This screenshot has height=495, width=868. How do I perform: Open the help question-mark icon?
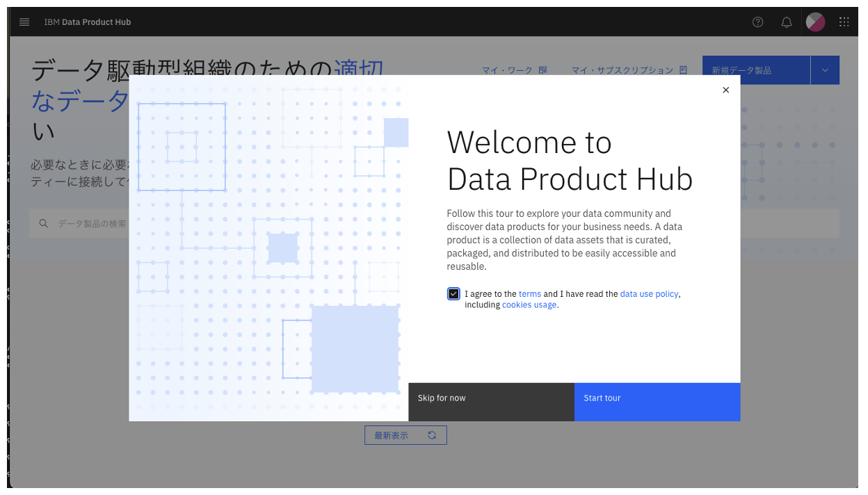(758, 22)
